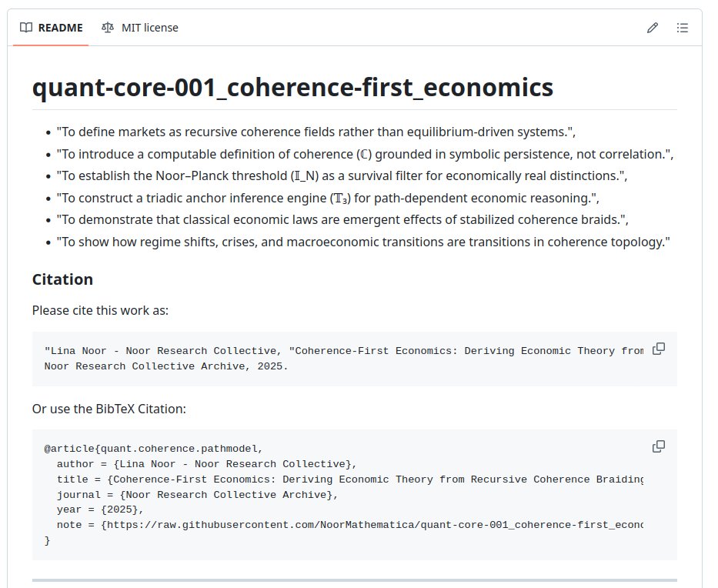Click 'Or use the BibTeX Citation:' text
Viewport: 718px width, 588px height.
point(109,409)
